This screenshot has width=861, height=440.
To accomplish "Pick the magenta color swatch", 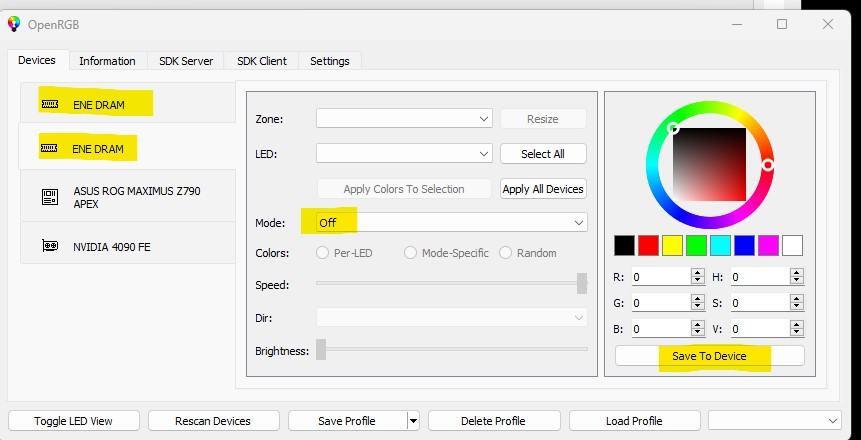I will (x=768, y=246).
